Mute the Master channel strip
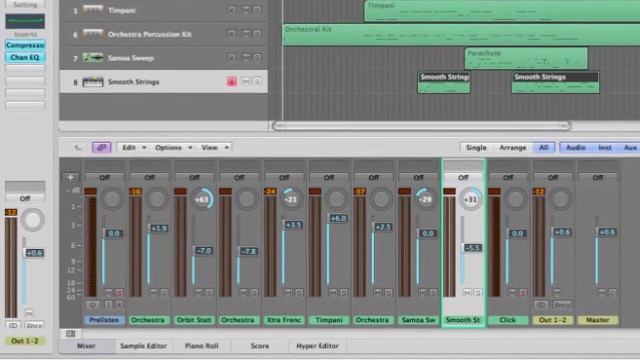Screen dimensions: 640x360 601,293
